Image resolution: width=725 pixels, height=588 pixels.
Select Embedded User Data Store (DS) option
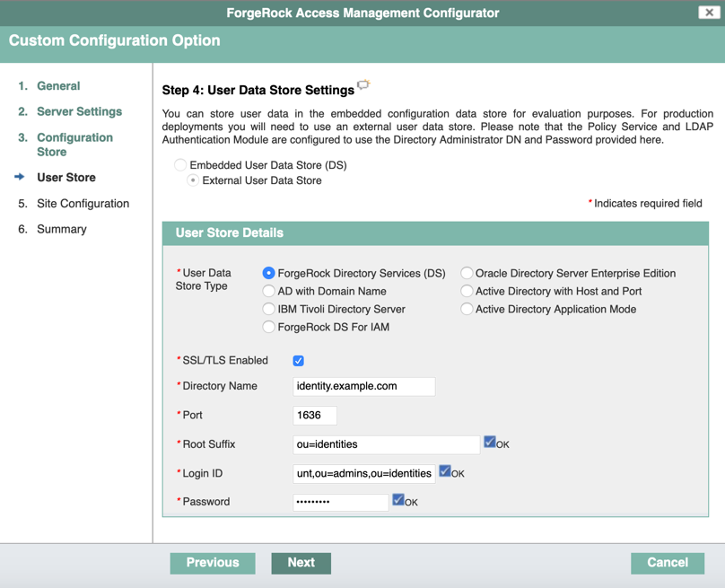[x=180, y=164]
